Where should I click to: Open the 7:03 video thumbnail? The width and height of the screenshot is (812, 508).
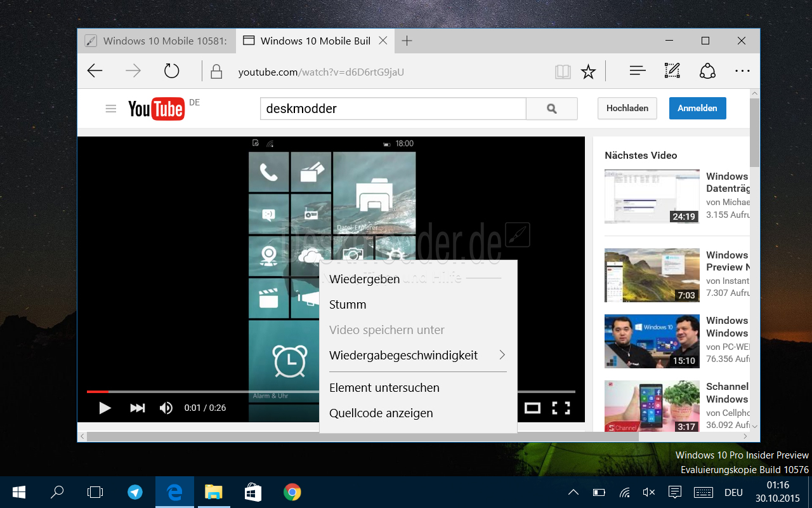(x=652, y=275)
